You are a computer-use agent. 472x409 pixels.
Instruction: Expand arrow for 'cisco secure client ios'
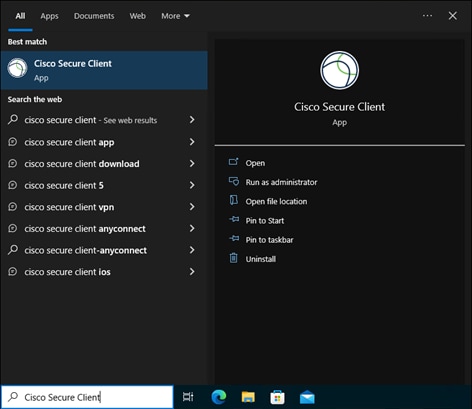click(192, 272)
